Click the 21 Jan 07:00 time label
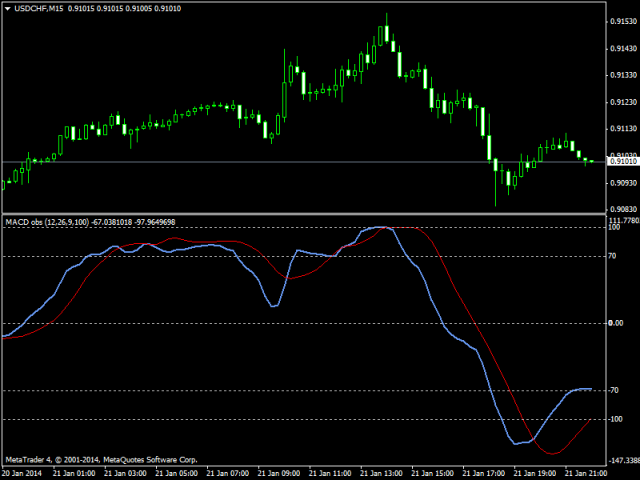Viewport: 640px width, 480px height. (x=228, y=473)
